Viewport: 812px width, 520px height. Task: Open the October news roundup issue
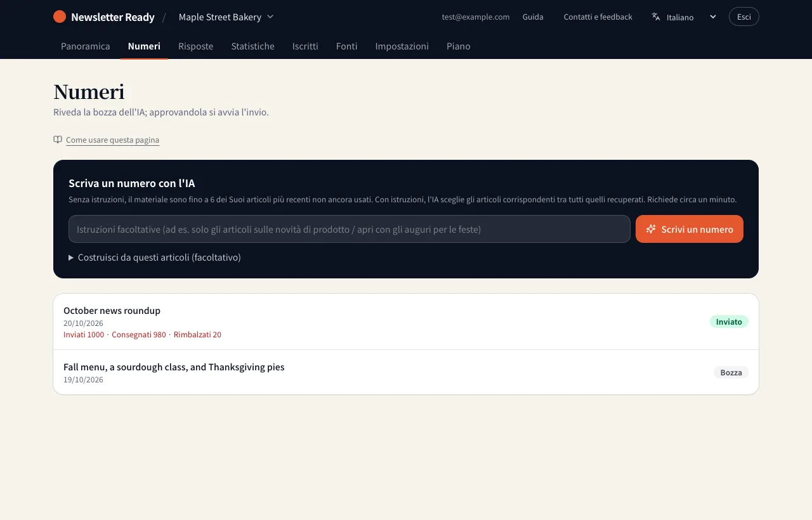pyautogui.click(x=406, y=322)
